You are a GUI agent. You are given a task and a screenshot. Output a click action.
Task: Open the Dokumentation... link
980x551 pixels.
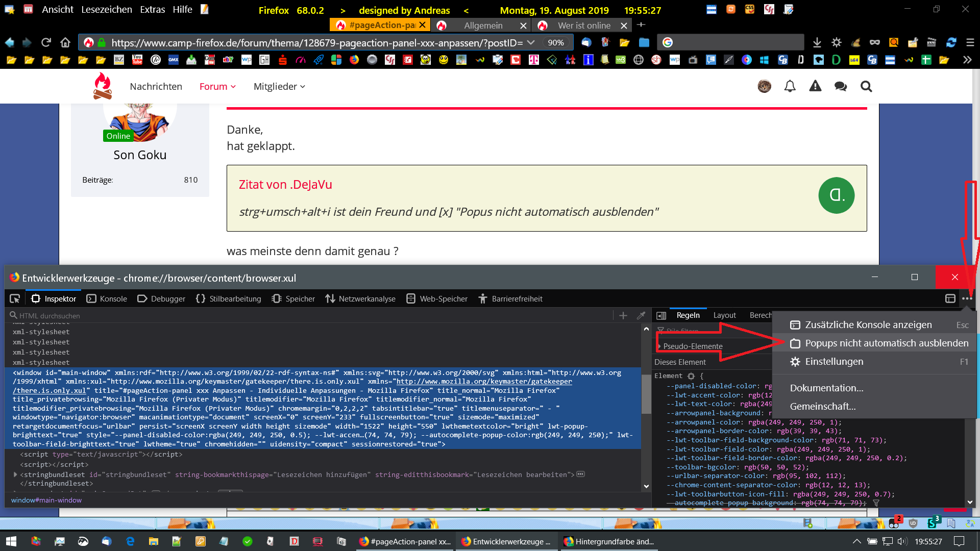[826, 388]
